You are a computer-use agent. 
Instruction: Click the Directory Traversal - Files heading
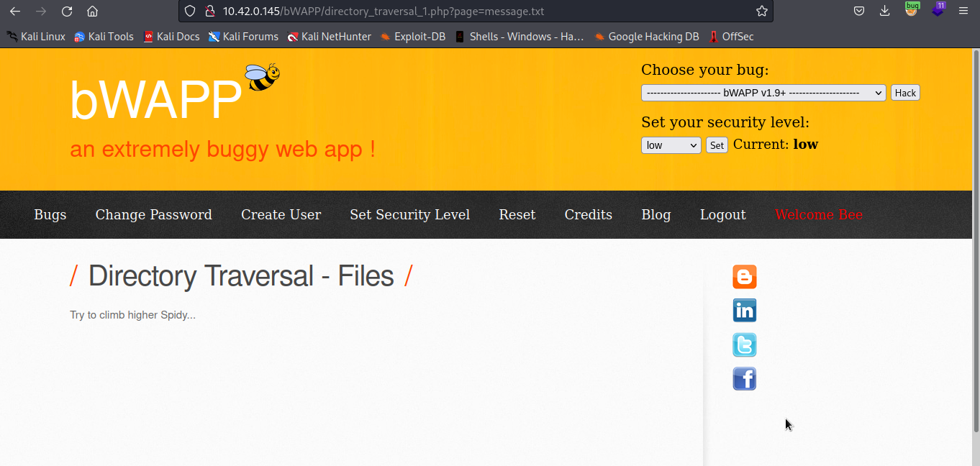pos(241,276)
